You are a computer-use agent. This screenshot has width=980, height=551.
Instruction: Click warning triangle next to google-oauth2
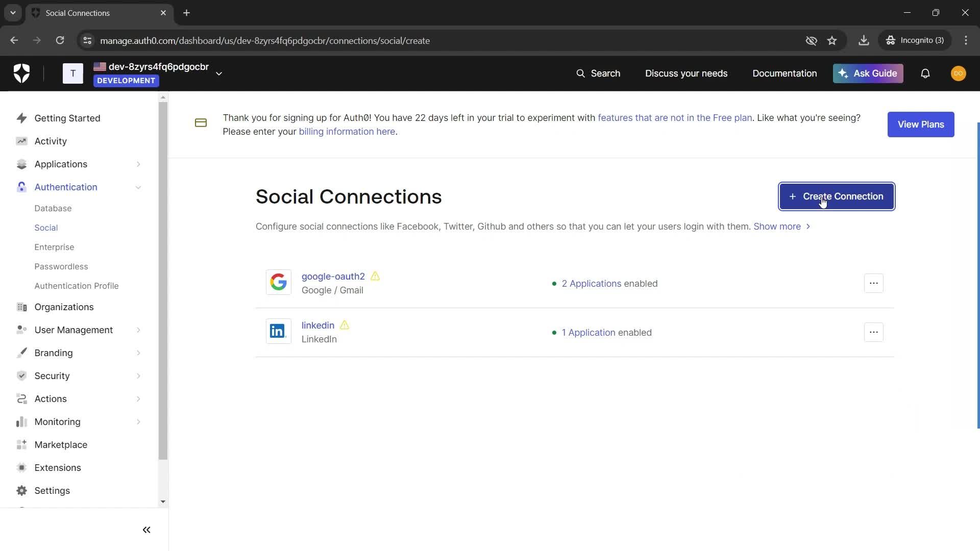375,276
